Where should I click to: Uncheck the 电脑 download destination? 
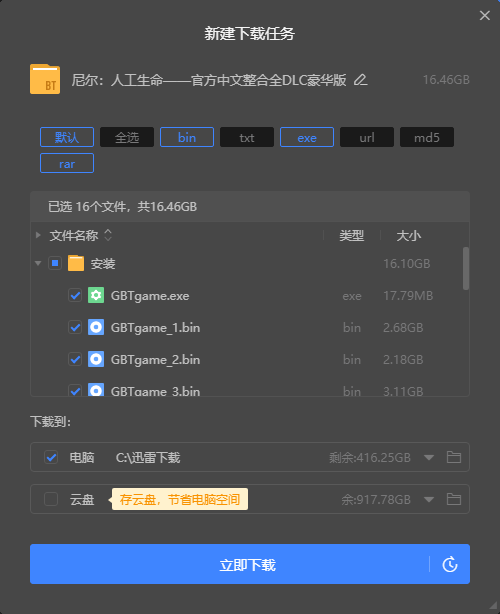(51, 457)
